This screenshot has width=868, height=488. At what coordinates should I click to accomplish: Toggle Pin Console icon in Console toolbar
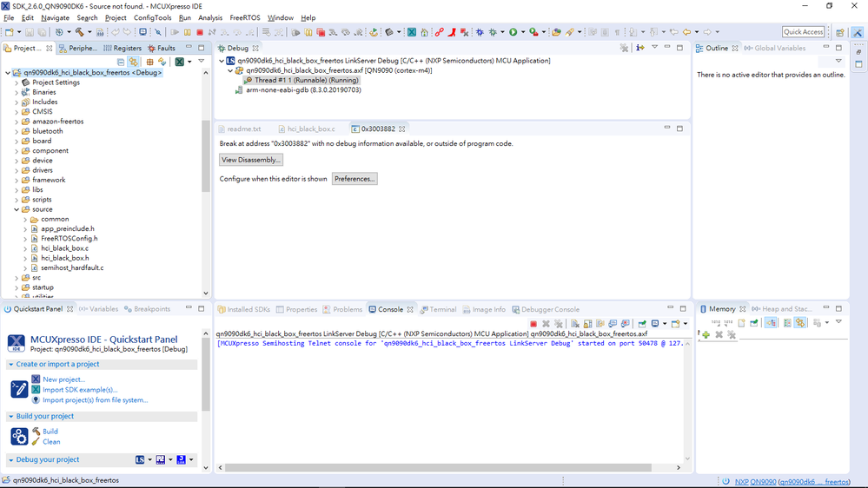pos(641,324)
